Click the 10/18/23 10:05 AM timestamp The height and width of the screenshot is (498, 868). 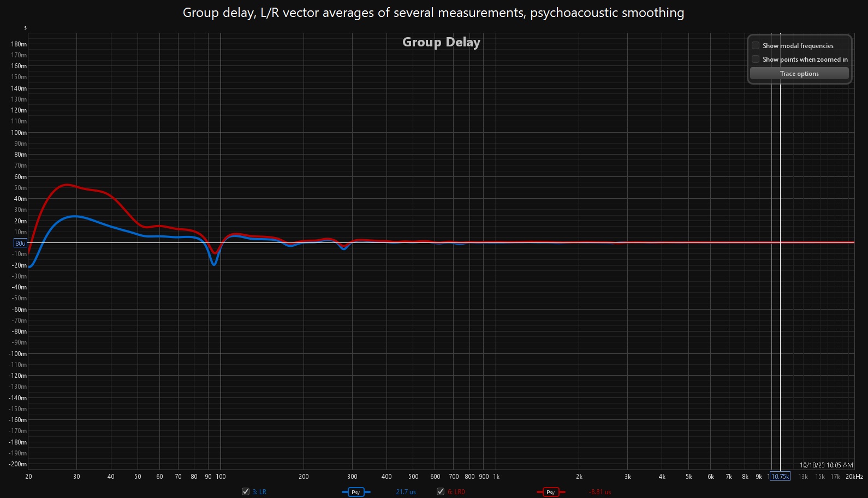[826, 465]
